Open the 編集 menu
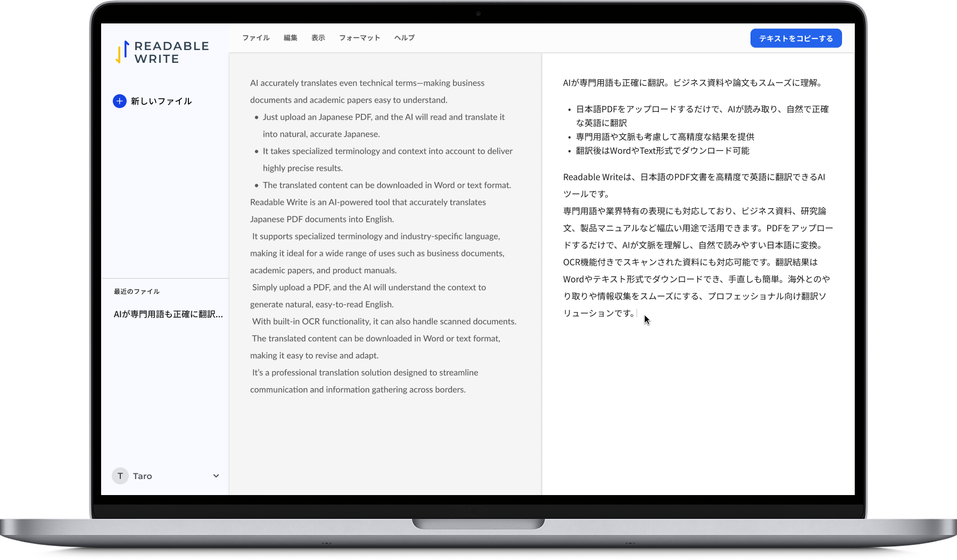The width and height of the screenshot is (957, 560). coord(291,38)
